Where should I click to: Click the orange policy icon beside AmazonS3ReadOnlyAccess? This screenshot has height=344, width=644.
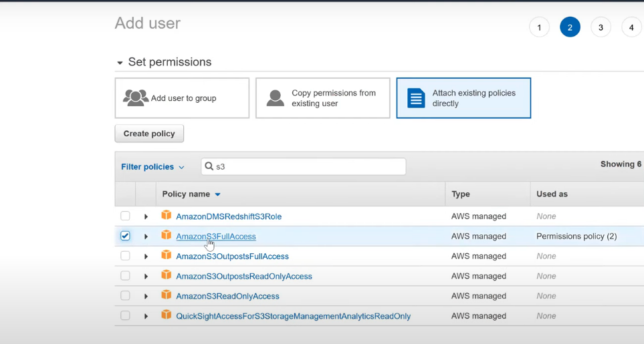[x=167, y=295]
